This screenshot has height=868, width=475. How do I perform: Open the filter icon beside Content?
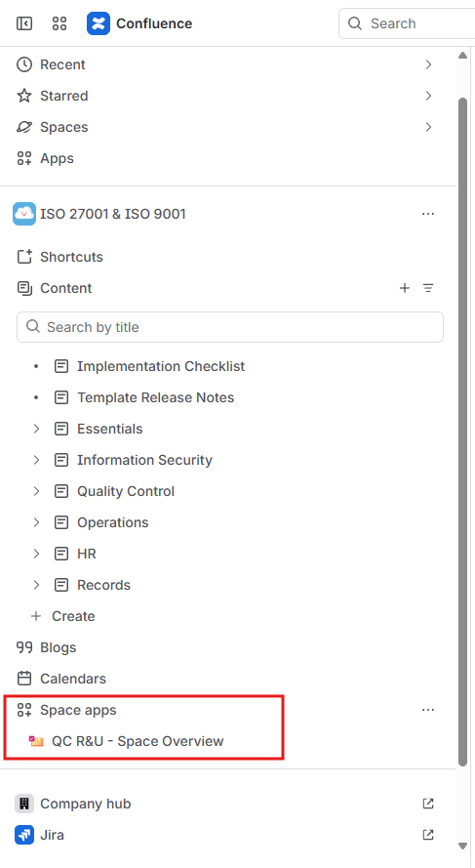428,288
